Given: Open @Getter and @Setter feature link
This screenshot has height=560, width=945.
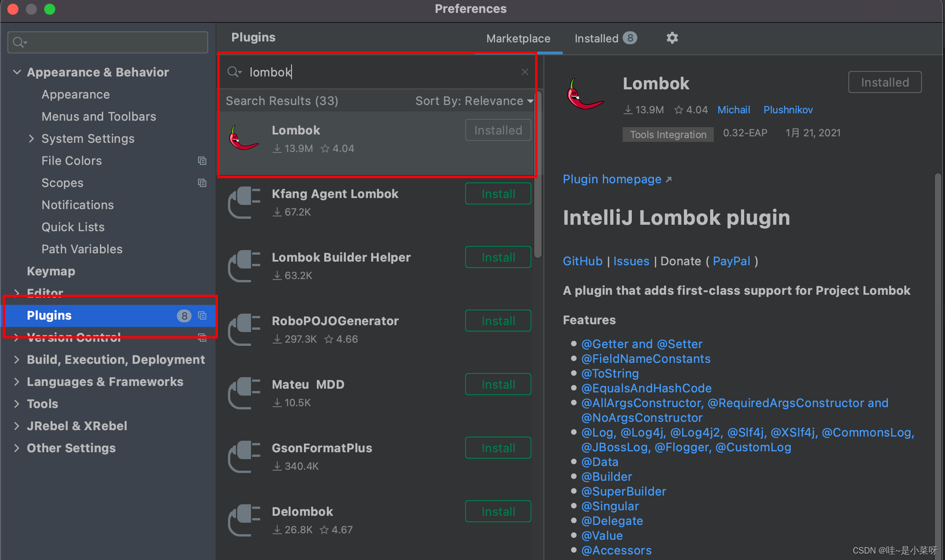Looking at the screenshot, I should pyautogui.click(x=642, y=344).
